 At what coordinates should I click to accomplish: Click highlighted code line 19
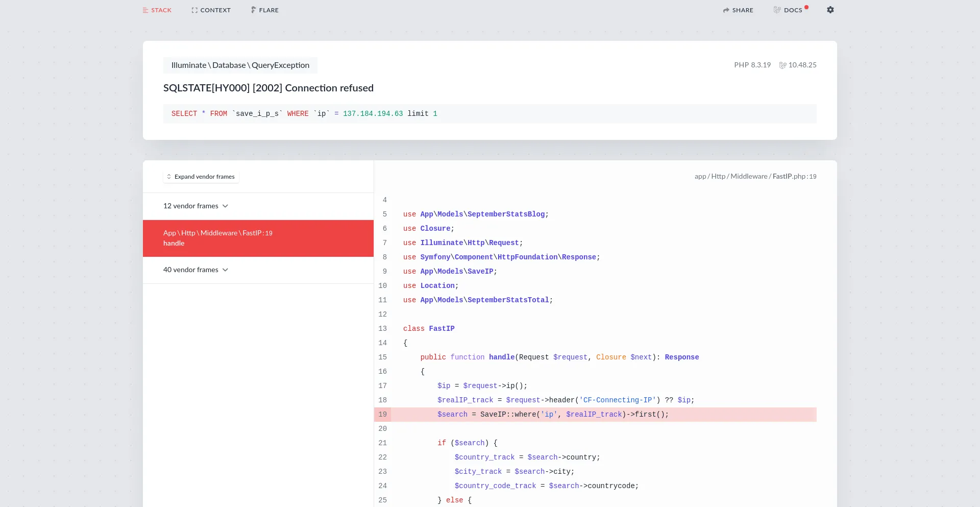pyautogui.click(x=552, y=415)
